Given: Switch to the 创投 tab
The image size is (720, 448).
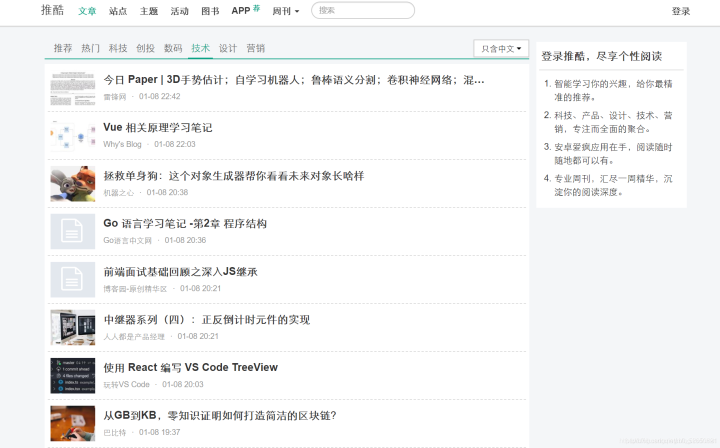Looking at the screenshot, I should click(x=146, y=48).
